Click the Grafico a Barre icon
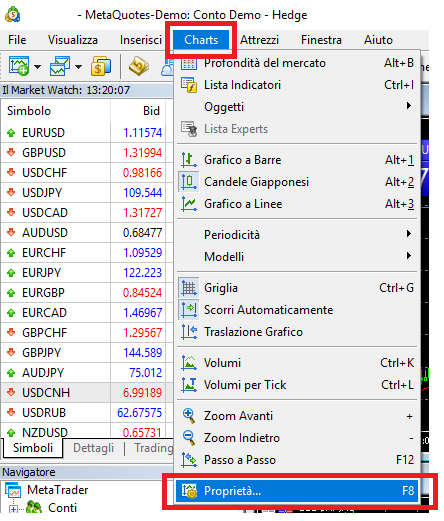This screenshot has width=444, height=521. coord(189,160)
